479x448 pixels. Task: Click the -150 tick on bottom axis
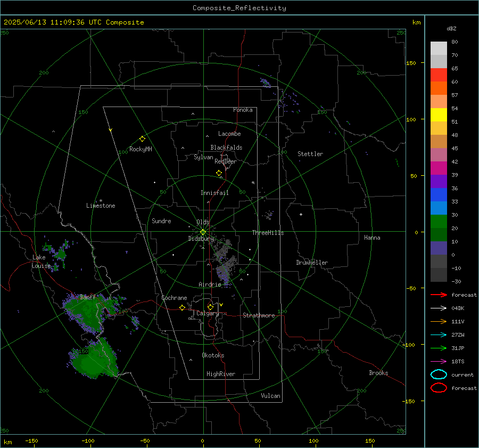pyautogui.click(x=31, y=441)
